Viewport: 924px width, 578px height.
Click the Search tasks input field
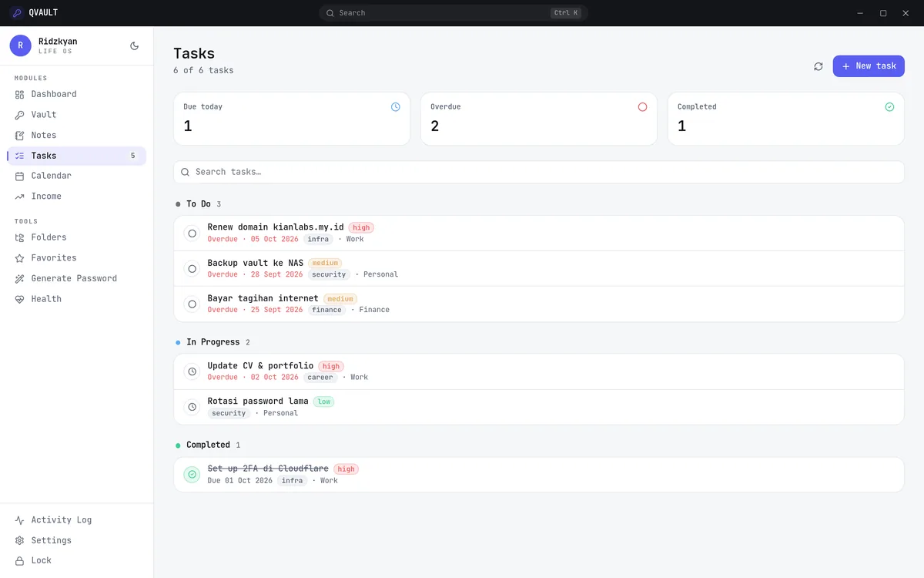point(539,172)
